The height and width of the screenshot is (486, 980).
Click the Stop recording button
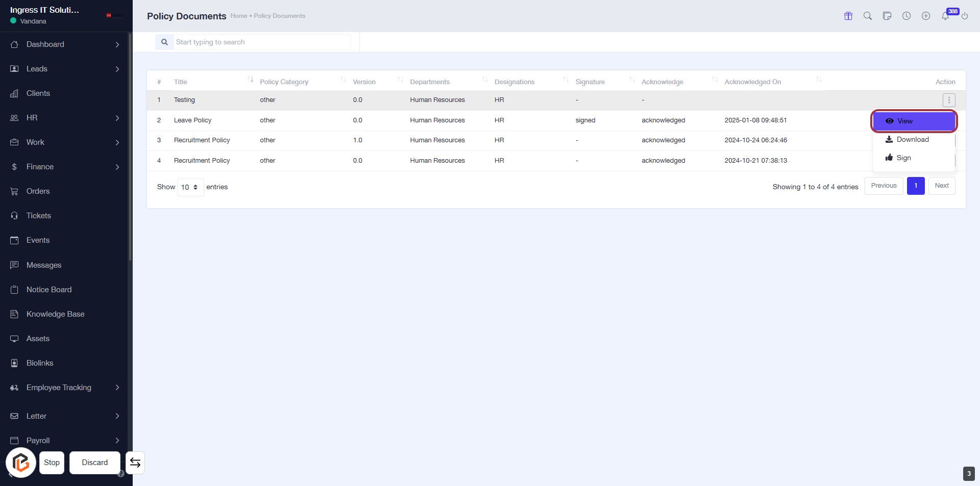pyautogui.click(x=52, y=463)
